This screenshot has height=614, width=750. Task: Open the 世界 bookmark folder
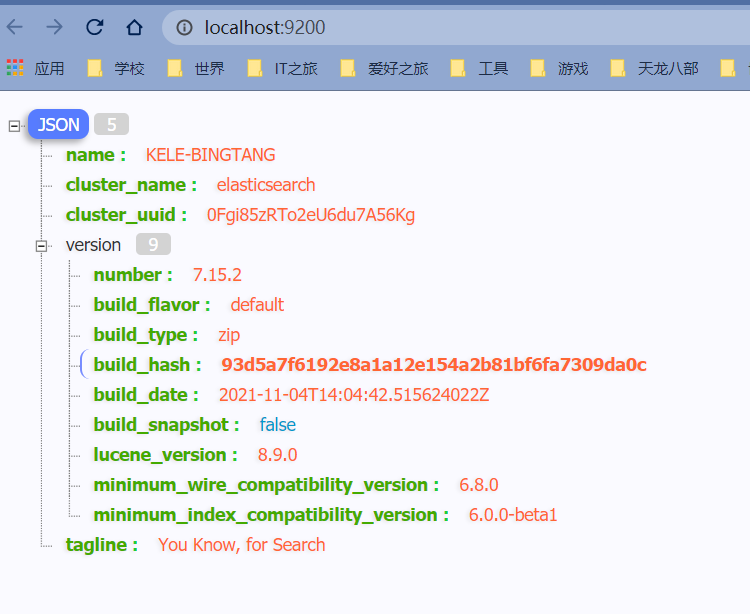tap(196, 68)
